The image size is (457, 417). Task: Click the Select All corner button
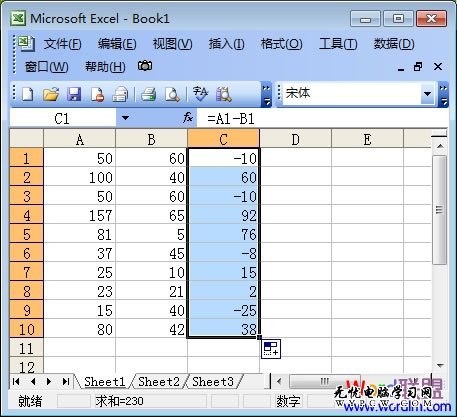[27, 139]
